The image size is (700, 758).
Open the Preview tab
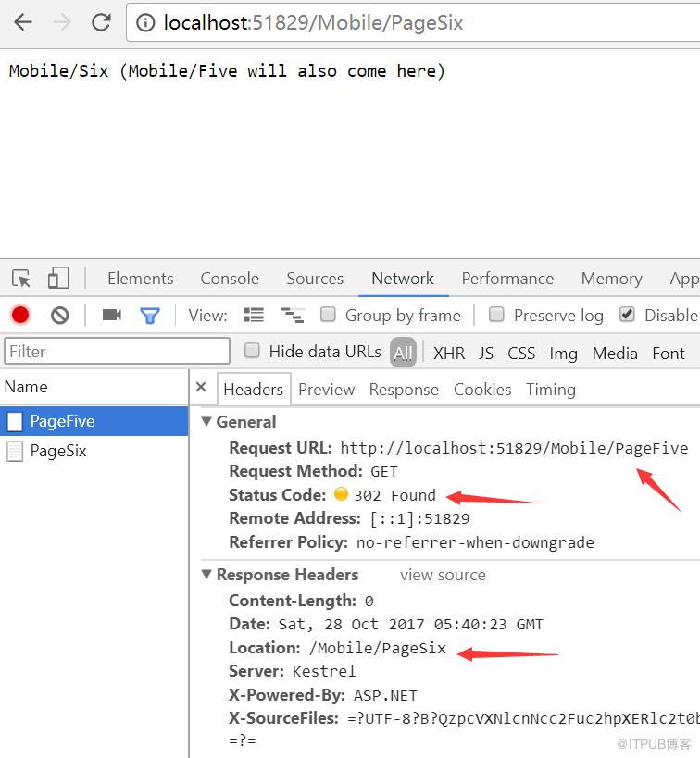click(x=327, y=390)
